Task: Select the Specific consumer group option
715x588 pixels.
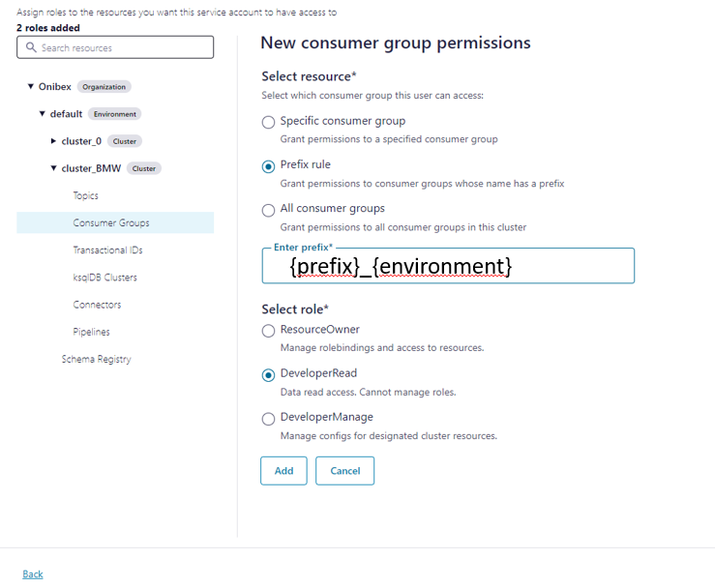Action: pyautogui.click(x=268, y=122)
